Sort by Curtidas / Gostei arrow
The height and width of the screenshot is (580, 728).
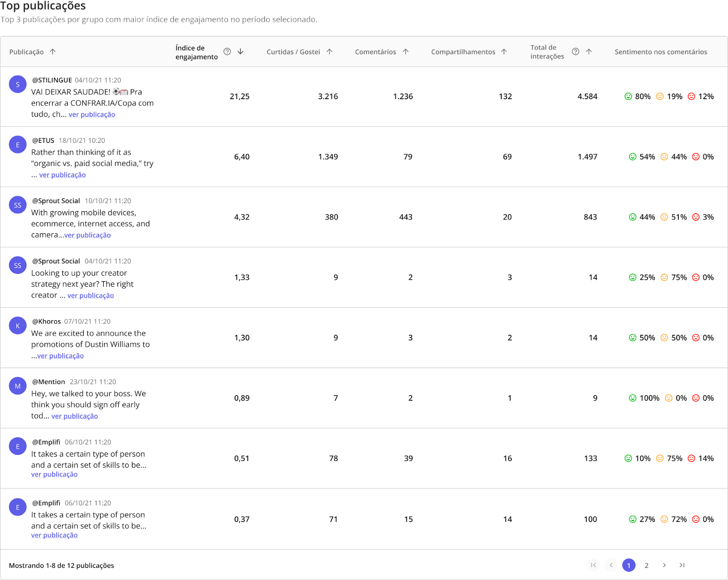point(329,52)
